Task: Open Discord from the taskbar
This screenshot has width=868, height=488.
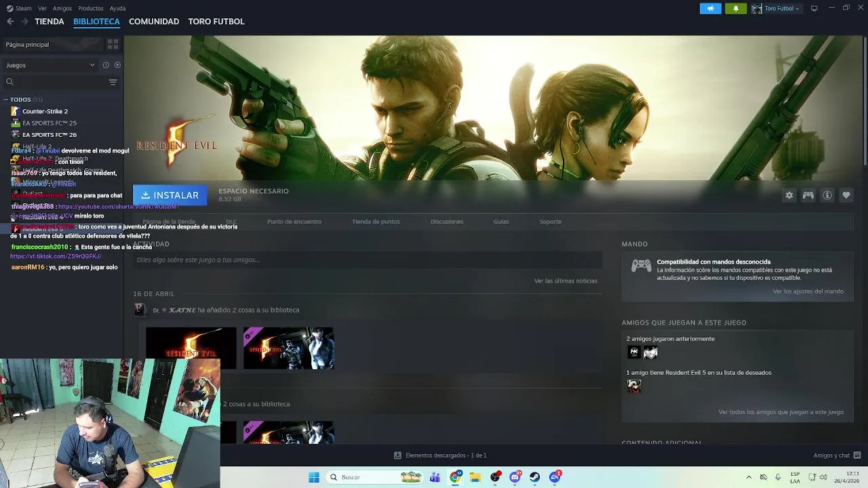Action: tap(515, 477)
